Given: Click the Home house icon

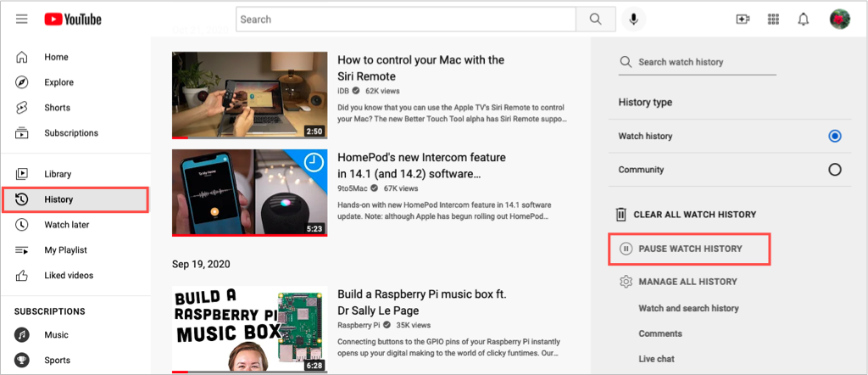Looking at the screenshot, I should pos(21,57).
